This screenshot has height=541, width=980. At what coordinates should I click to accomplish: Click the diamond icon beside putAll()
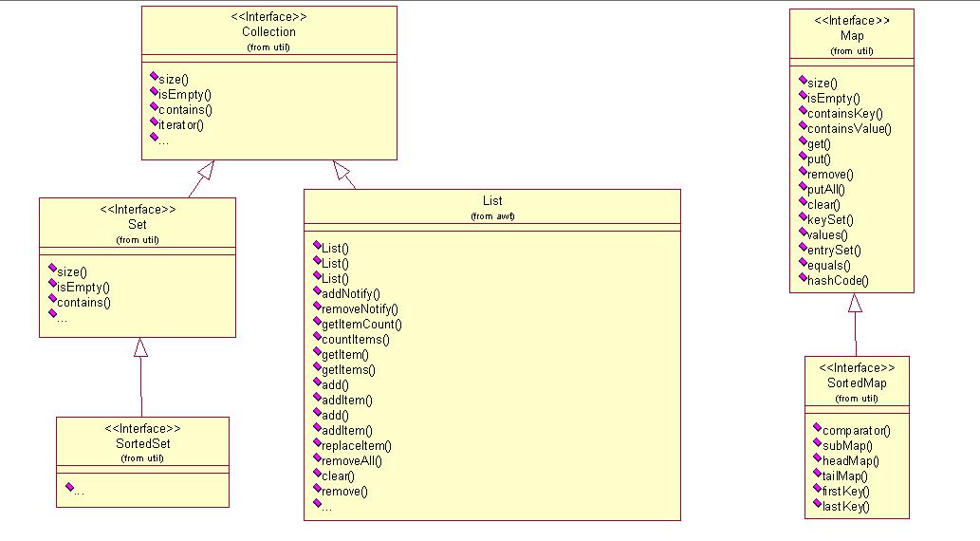(803, 186)
